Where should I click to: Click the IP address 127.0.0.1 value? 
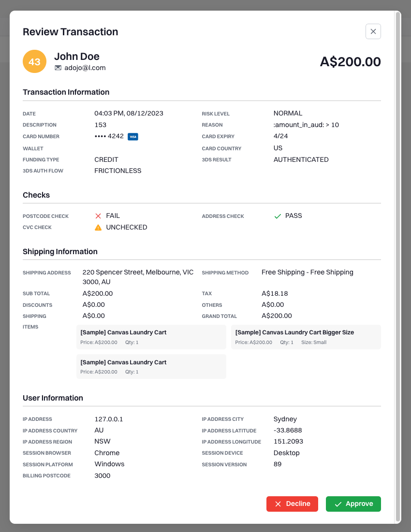[x=109, y=419]
